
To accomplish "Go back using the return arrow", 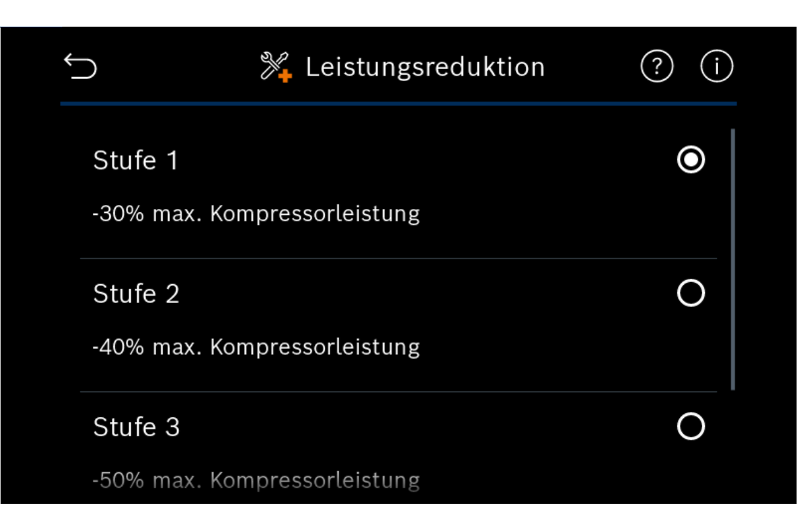I will 80,66.
